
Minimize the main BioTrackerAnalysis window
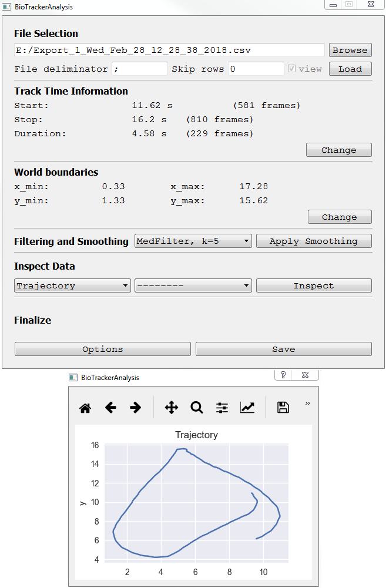tap(333, 5)
